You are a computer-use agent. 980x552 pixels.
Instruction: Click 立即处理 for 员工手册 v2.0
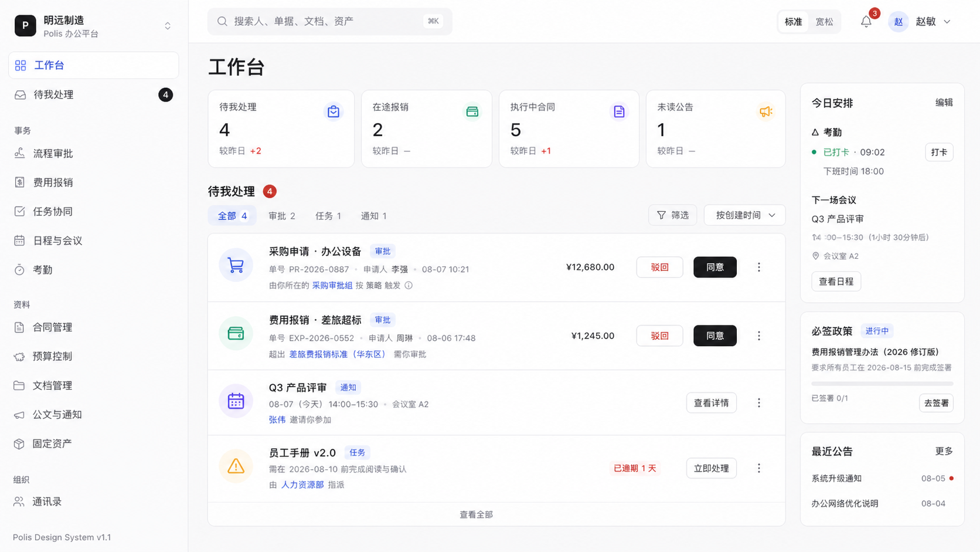tap(712, 468)
